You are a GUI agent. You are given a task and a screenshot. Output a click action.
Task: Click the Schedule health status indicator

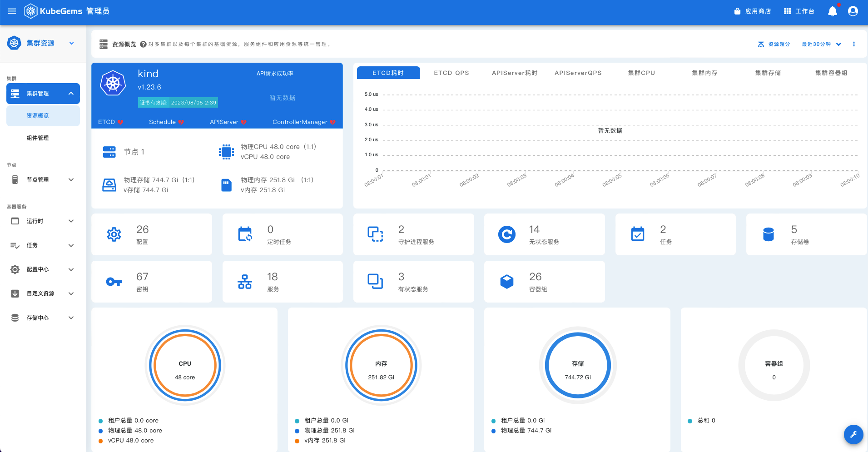click(x=166, y=122)
